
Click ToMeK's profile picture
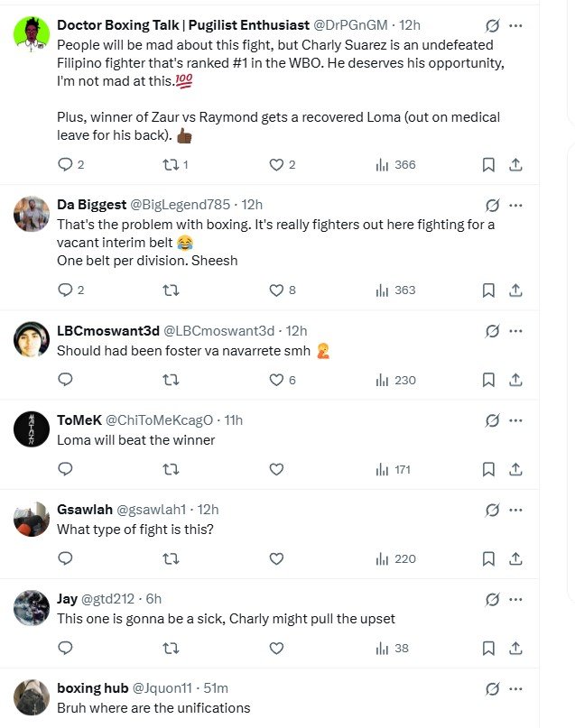pos(32,429)
